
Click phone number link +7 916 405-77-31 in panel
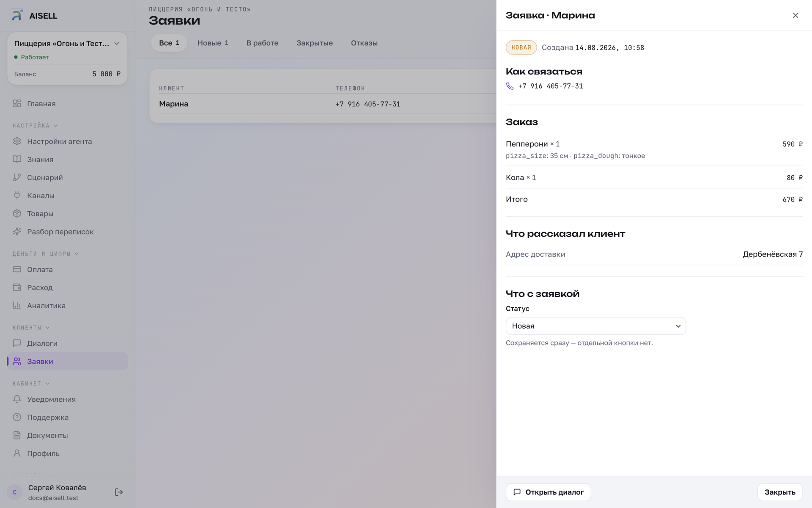tap(550, 86)
